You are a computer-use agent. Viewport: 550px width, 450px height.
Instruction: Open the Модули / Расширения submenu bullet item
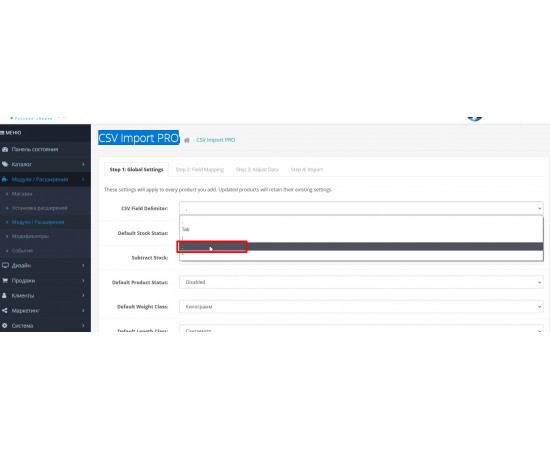tap(38, 222)
